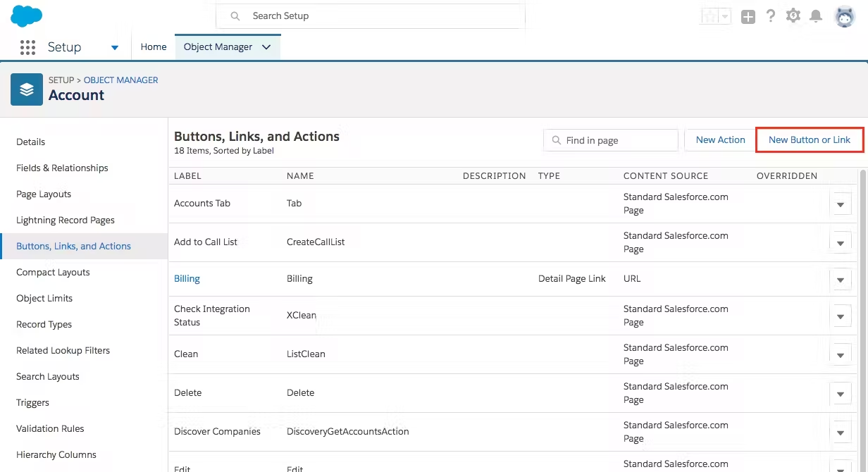The height and width of the screenshot is (472, 868).
Task: Open Salesforce Help via question mark icon
Action: [771, 15]
